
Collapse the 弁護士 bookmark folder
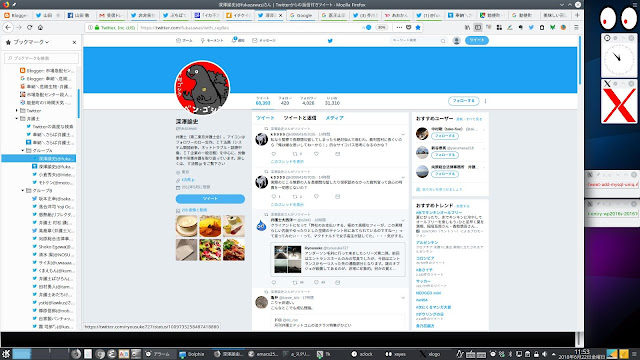17,118
